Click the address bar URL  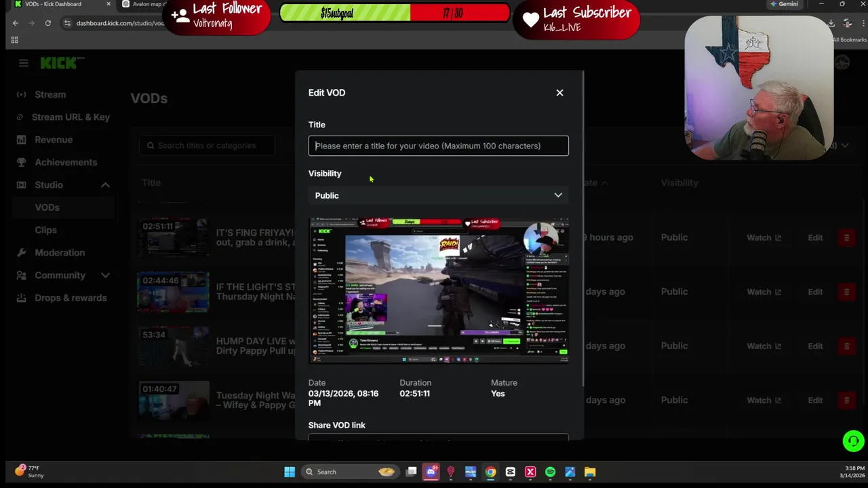tap(120, 23)
